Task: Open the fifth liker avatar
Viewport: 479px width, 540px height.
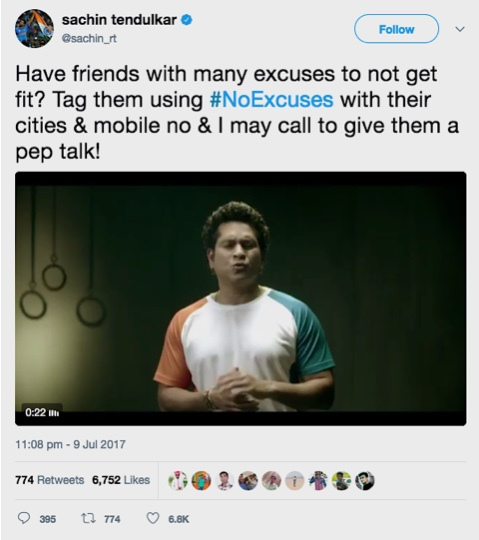Action: pos(271,480)
